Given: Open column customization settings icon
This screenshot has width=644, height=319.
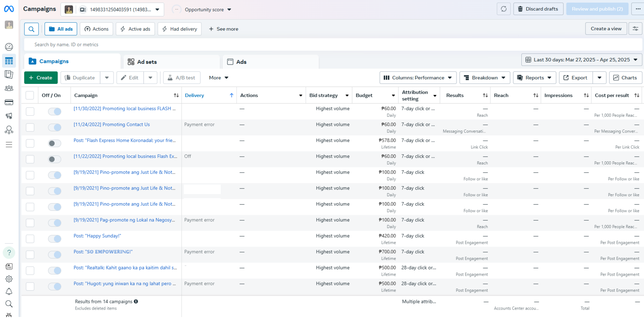Looking at the screenshot, I should pos(635,29).
